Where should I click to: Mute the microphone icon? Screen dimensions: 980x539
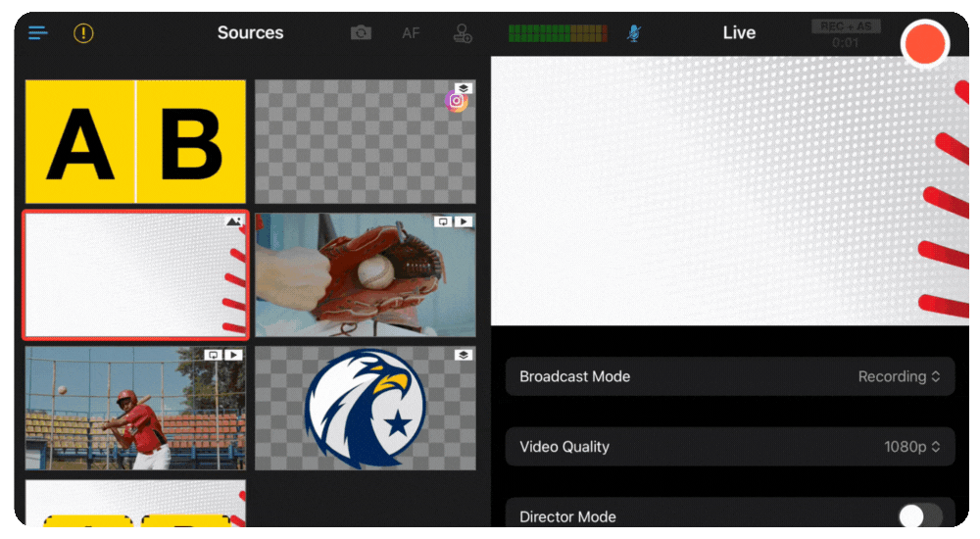[634, 33]
